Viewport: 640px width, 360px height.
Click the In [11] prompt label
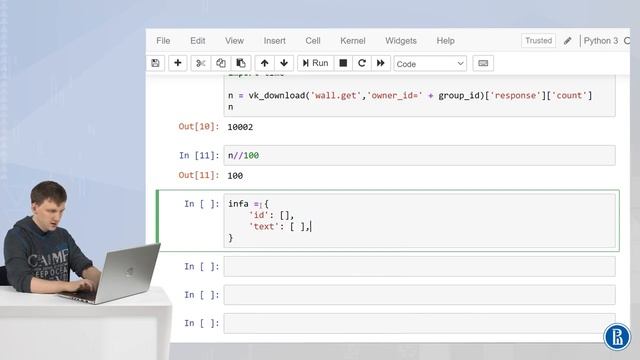pyautogui.click(x=199, y=156)
